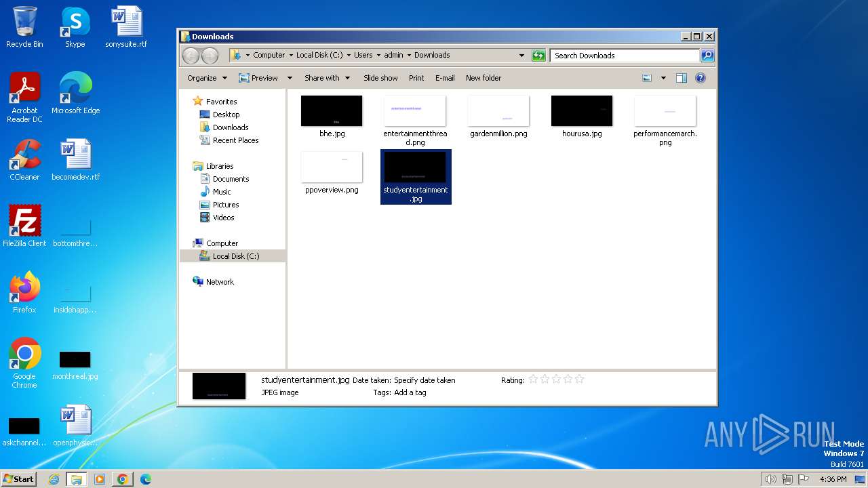Image resolution: width=868 pixels, height=488 pixels.
Task: Expand arrow after admin in address bar
Action: click(x=409, y=56)
